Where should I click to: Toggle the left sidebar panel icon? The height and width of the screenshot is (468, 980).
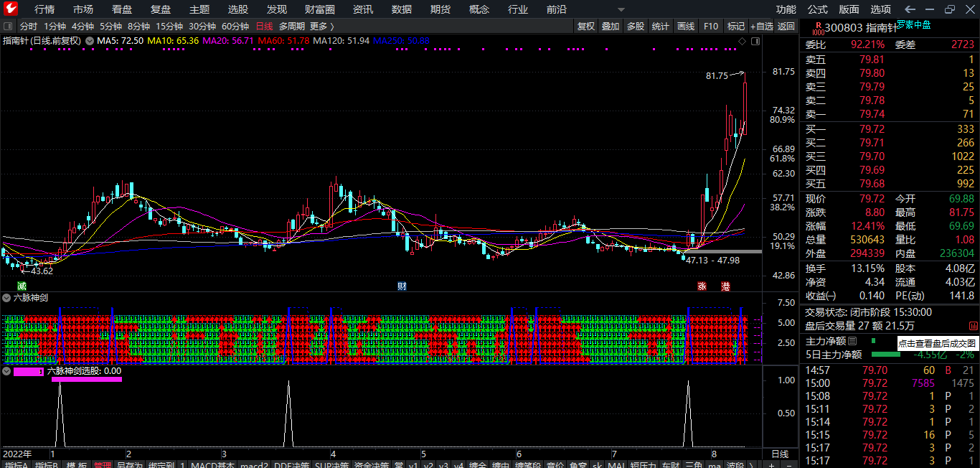[7, 26]
